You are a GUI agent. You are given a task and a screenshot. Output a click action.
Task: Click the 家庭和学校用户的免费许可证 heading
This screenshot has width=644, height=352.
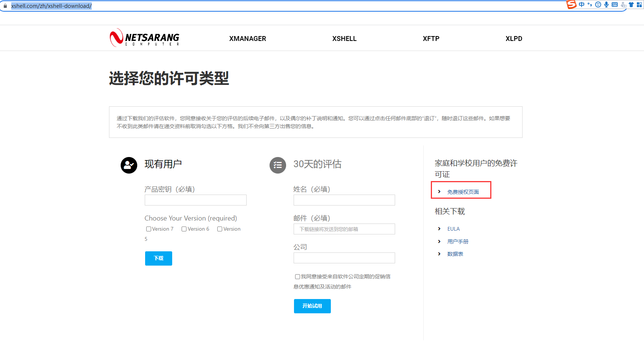coord(476,169)
